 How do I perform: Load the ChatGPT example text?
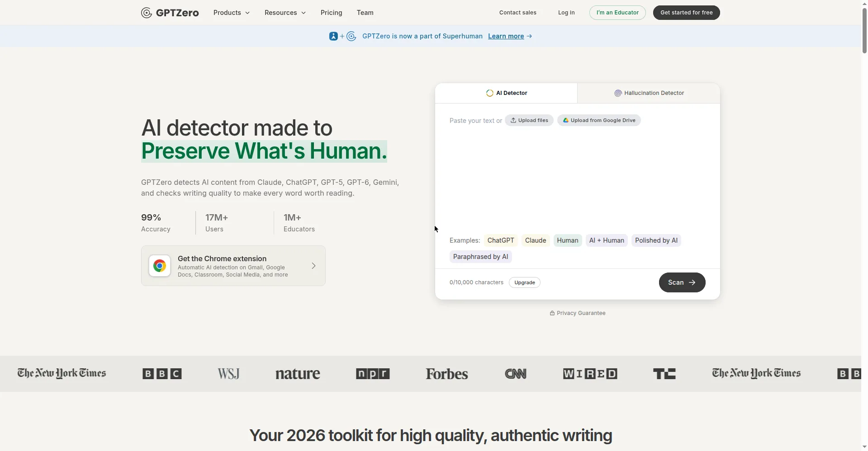click(x=501, y=240)
